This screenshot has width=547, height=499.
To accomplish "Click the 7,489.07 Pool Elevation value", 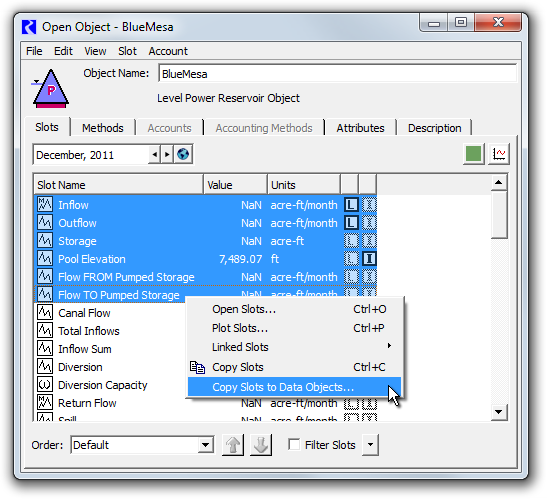I will tap(240, 259).
